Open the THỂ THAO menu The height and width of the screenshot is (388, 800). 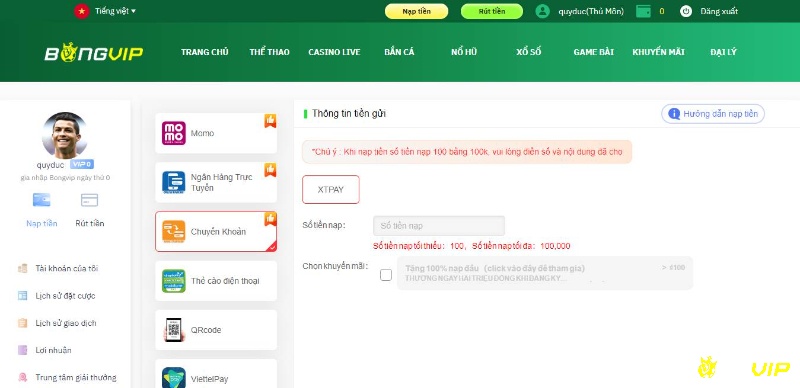pos(269,52)
